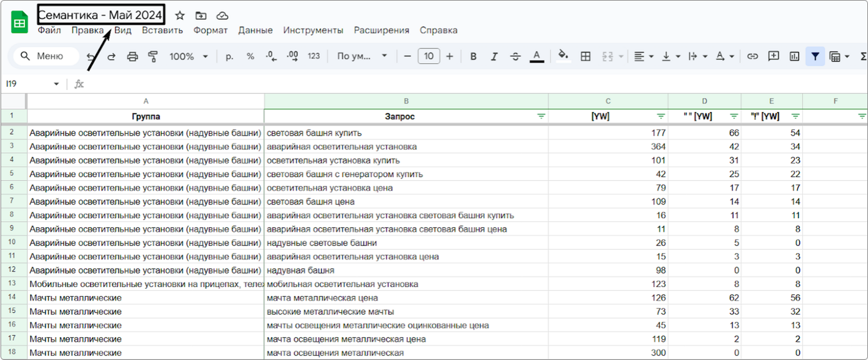Viewport: 868px width, 360px height.
Task: Decrease decimal places
Action: coord(271,56)
